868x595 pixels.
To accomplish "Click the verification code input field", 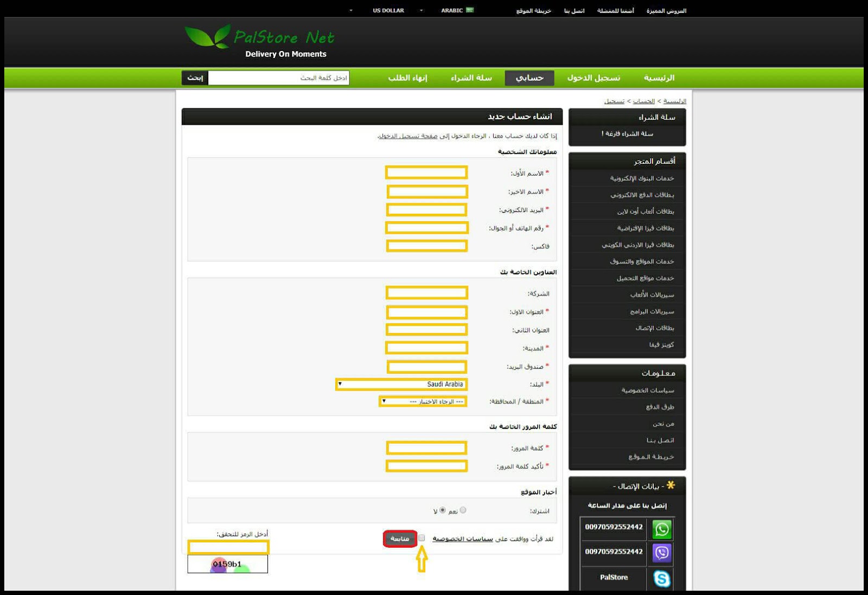I will pos(228,547).
